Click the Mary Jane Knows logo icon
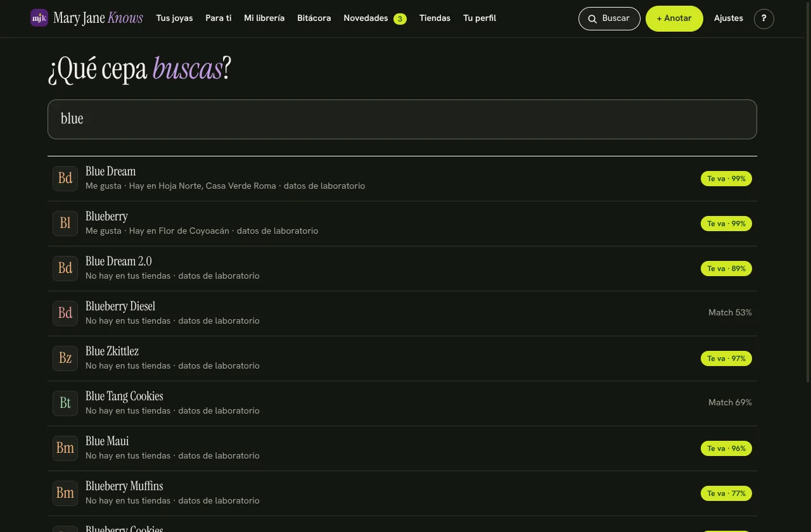 (x=39, y=18)
